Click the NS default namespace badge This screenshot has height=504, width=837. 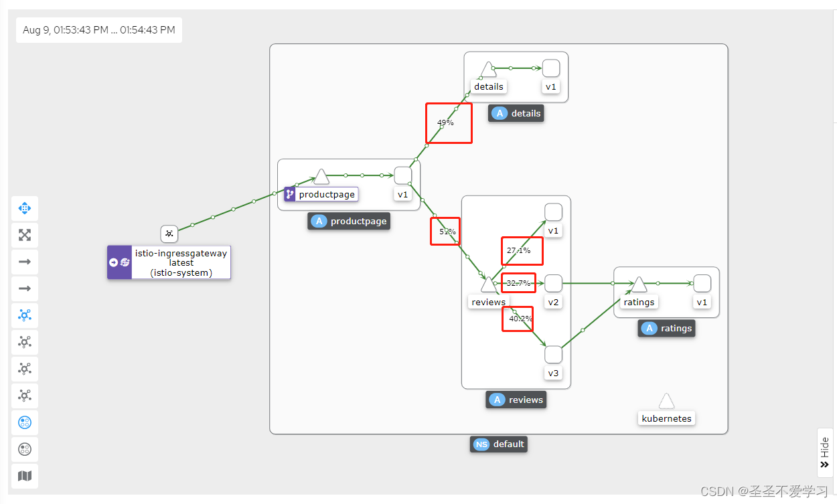[499, 444]
